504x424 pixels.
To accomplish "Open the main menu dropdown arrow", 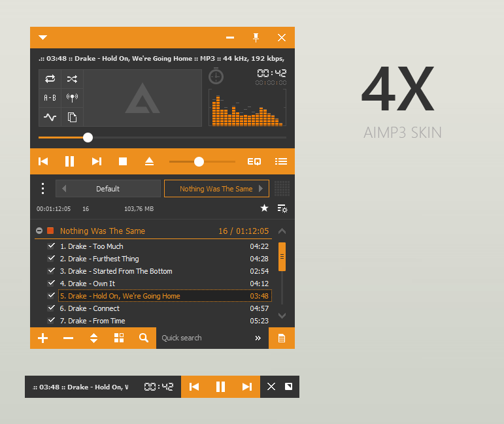I will click(x=42, y=38).
